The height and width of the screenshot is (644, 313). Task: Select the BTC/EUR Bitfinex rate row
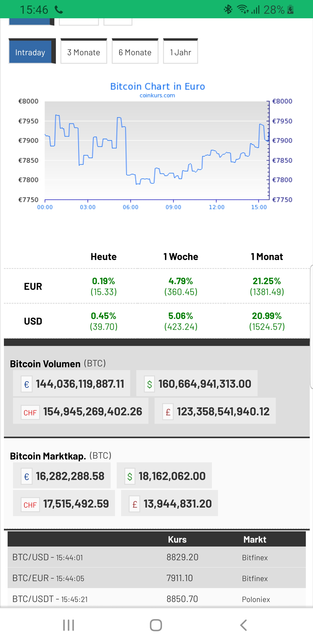coord(156,578)
